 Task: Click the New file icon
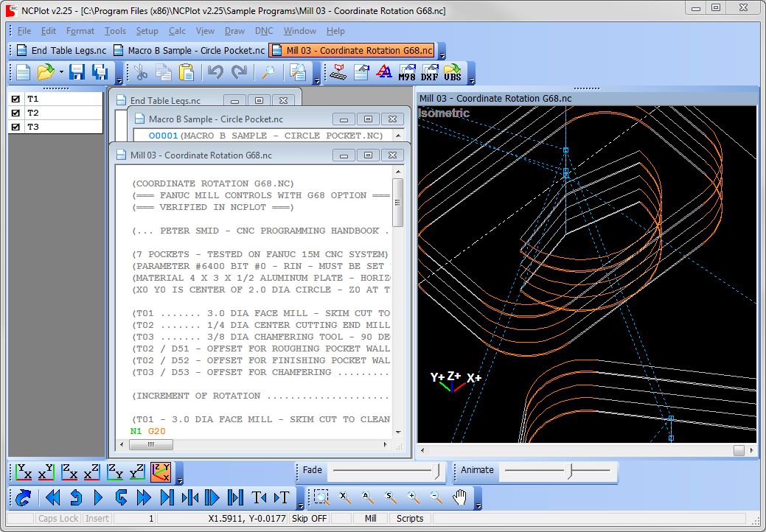[x=23, y=72]
